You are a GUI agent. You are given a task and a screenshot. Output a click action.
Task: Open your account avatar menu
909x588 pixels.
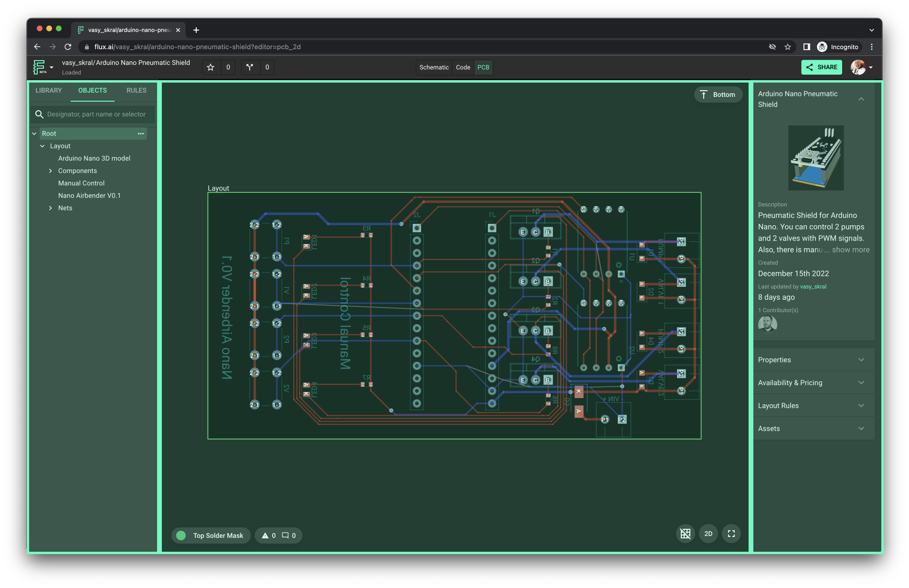(859, 67)
